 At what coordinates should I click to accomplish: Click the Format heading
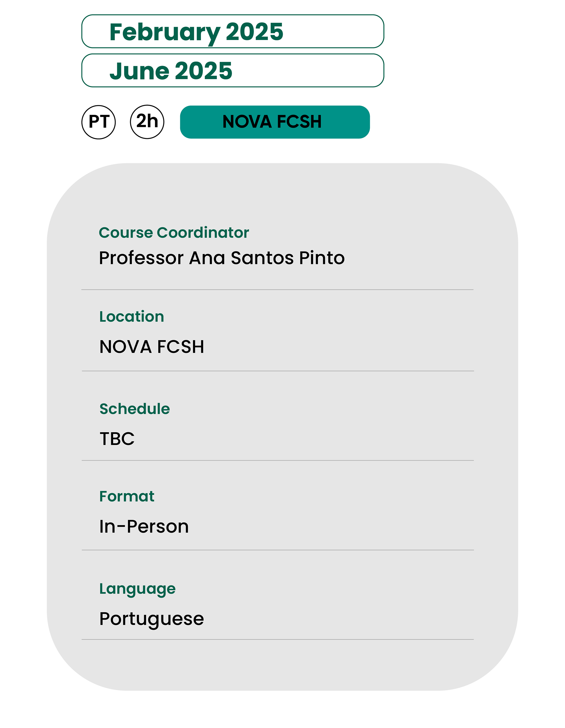(x=127, y=496)
